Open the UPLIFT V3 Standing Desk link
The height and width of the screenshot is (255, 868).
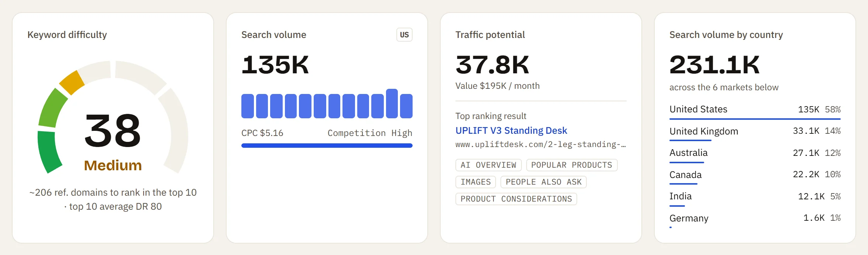click(x=511, y=130)
